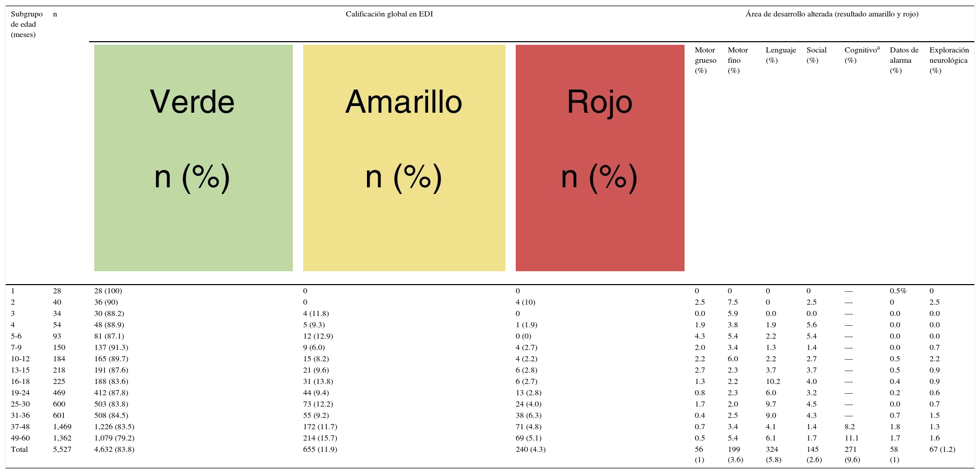Click the '28 (100)' cell in first row
This screenshot has height=474, width=980.
point(108,291)
